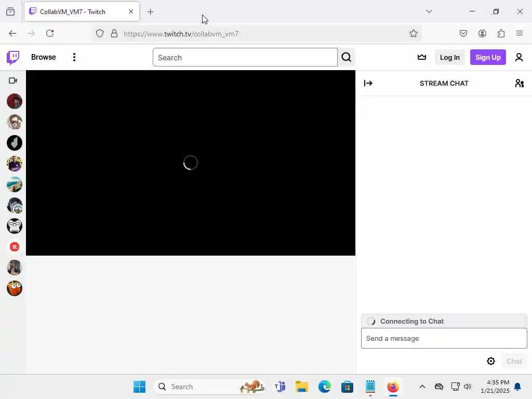Click the cloud sync tray icon

click(439, 387)
